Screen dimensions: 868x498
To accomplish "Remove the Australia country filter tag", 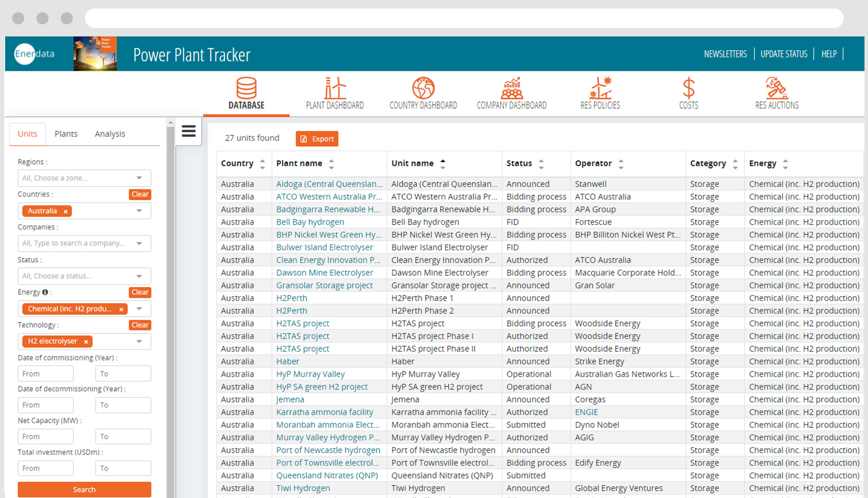I will coord(66,211).
